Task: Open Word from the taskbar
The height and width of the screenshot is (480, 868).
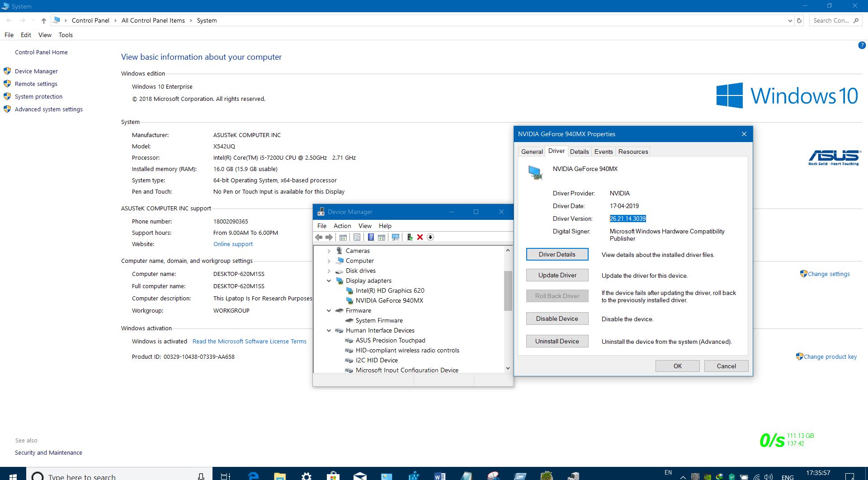Action: click(x=440, y=476)
